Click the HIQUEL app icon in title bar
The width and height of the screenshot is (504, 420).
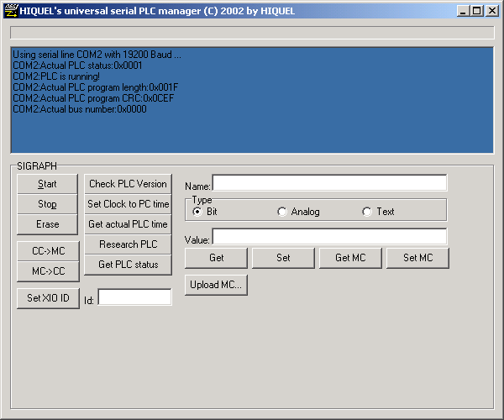pyautogui.click(x=11, y=11)
